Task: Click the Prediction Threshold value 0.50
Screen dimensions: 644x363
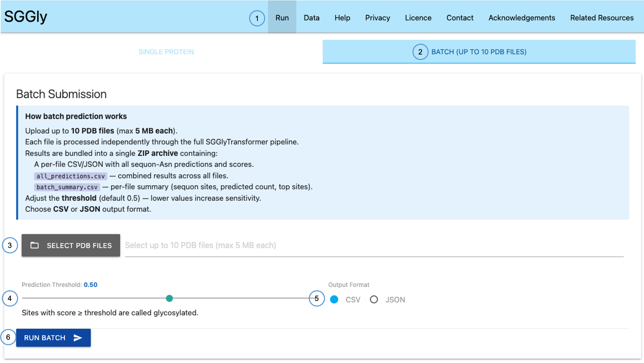Action: [x=91, y=285]
